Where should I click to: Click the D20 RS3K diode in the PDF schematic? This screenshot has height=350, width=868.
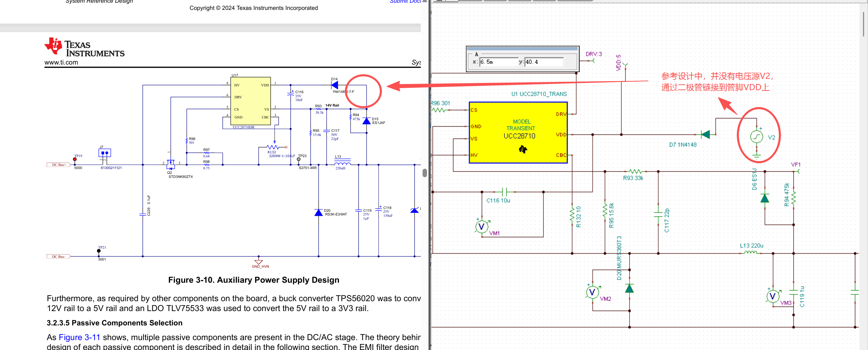coord(318,213)
